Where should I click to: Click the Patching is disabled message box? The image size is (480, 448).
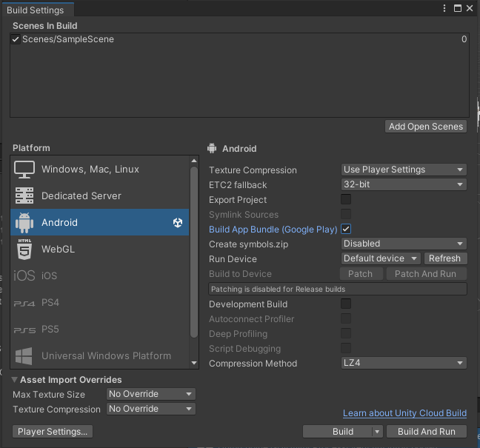(338, 290)
